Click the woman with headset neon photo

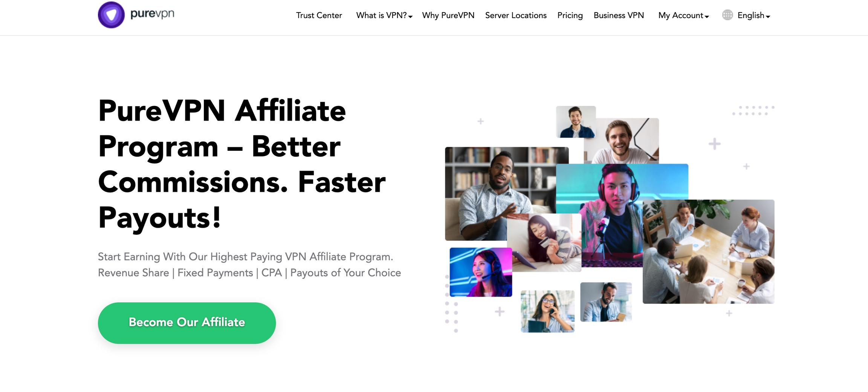pyautogui.click(x=481, y=272)
